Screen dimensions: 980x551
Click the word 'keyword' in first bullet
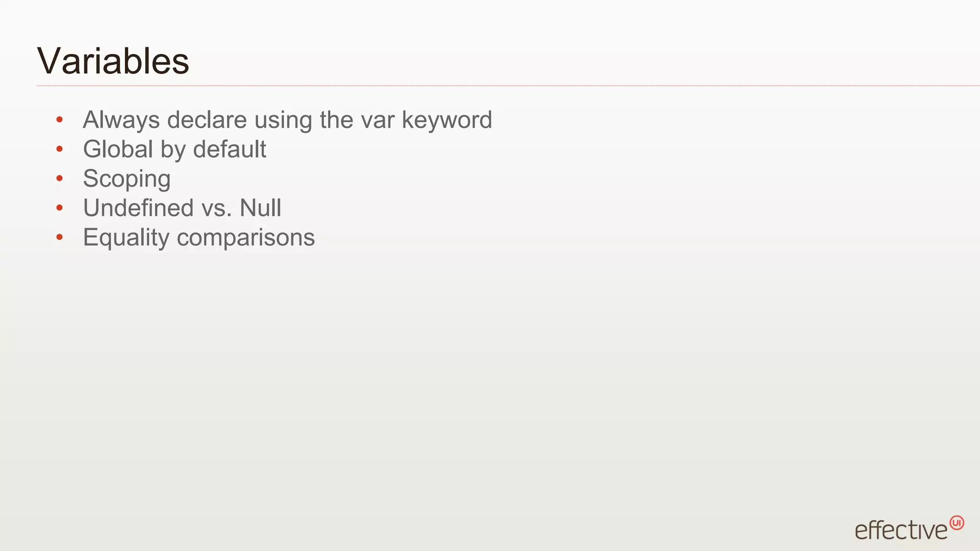click(x=447, y=120)
